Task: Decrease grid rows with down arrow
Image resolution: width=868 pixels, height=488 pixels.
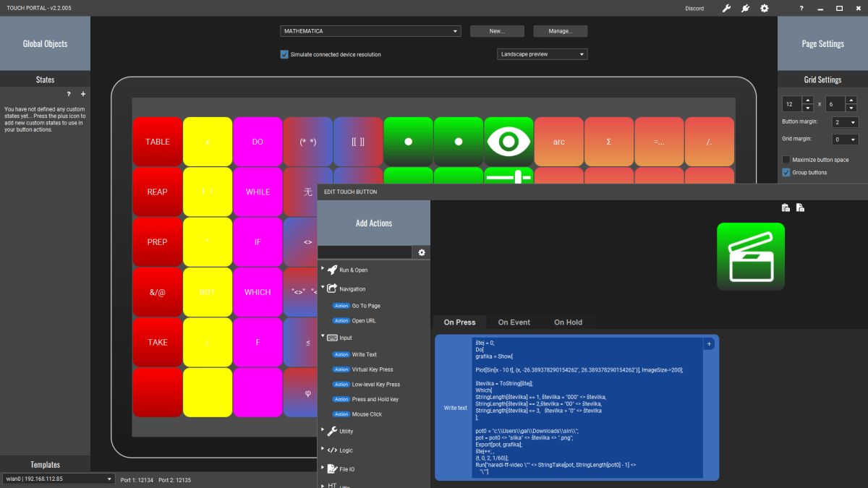Action: point(853,107)
